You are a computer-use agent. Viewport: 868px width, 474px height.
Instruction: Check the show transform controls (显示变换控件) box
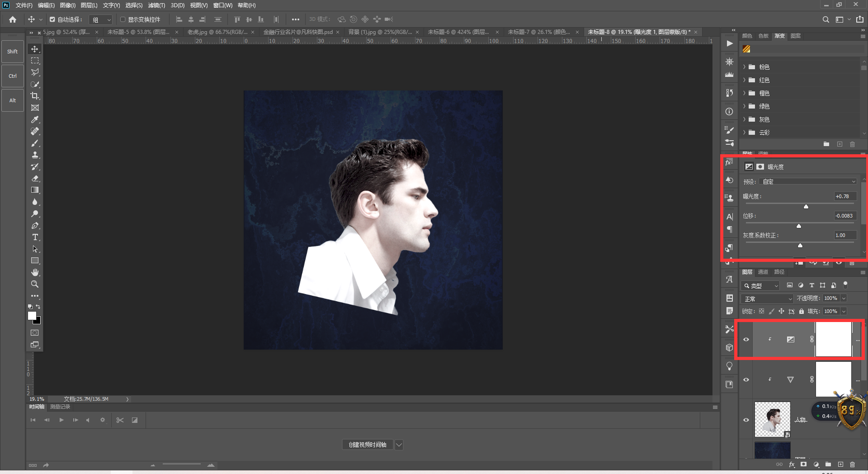[123, 19]
